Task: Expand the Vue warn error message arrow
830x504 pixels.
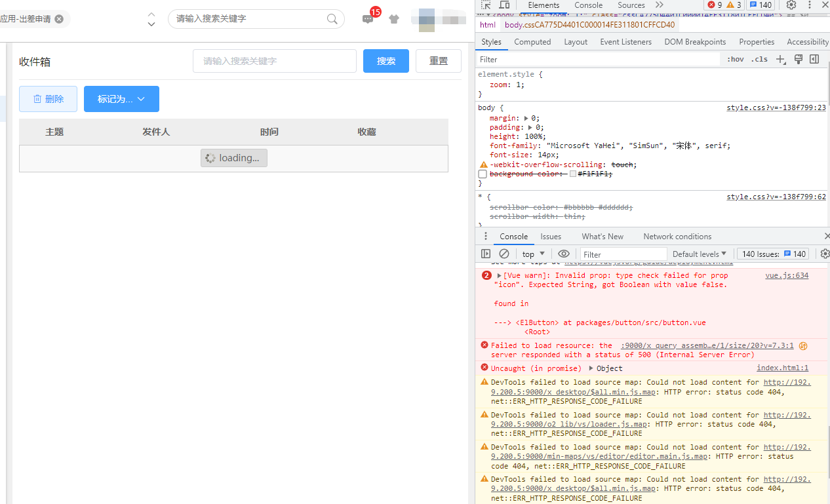Action: 499,276
